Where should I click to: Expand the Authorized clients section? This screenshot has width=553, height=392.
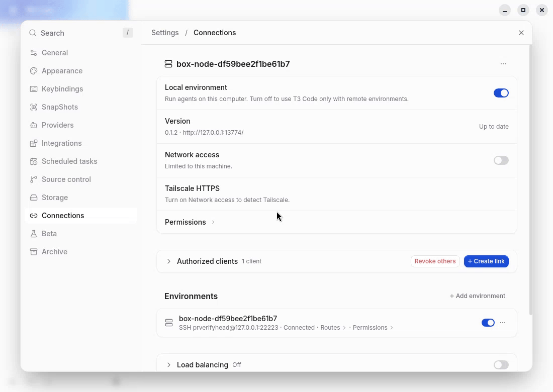(168, 261)
